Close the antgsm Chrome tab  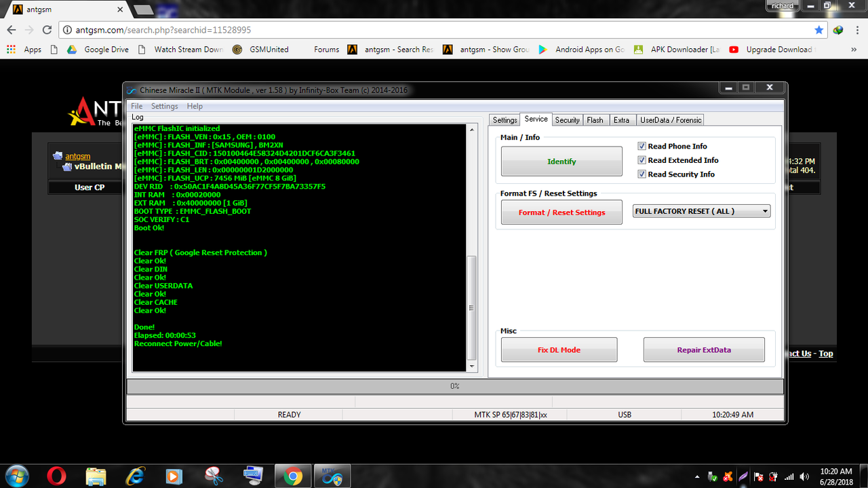point(120,10)
